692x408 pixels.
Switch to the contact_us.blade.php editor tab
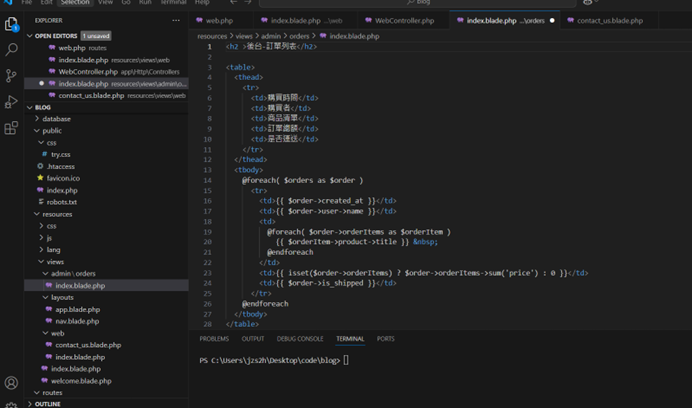click(609, 21)
